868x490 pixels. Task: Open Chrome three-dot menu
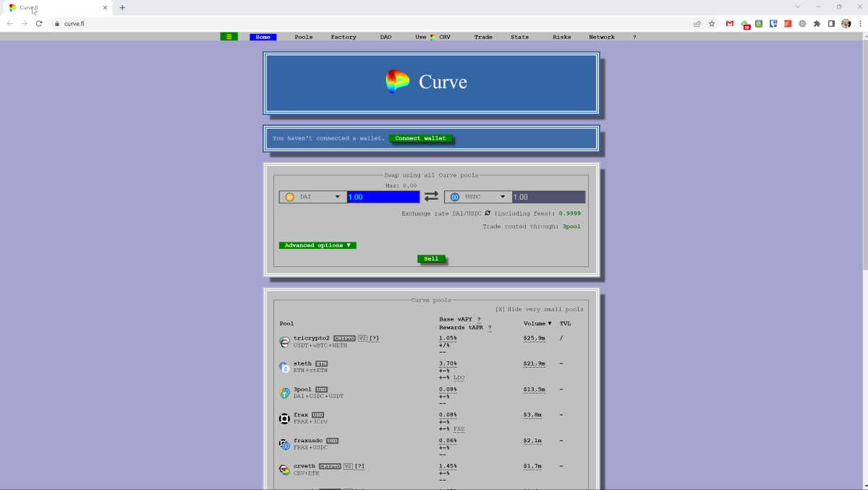pos(859,23)
